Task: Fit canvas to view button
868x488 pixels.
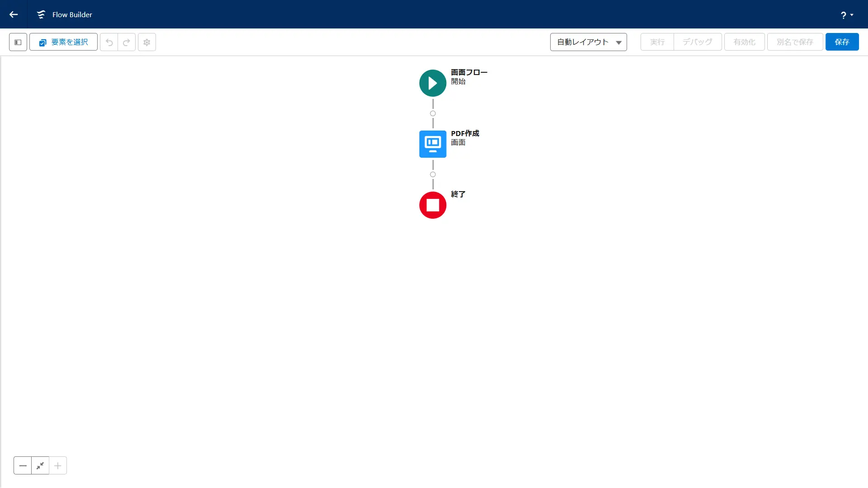Action: pos(40,465)
